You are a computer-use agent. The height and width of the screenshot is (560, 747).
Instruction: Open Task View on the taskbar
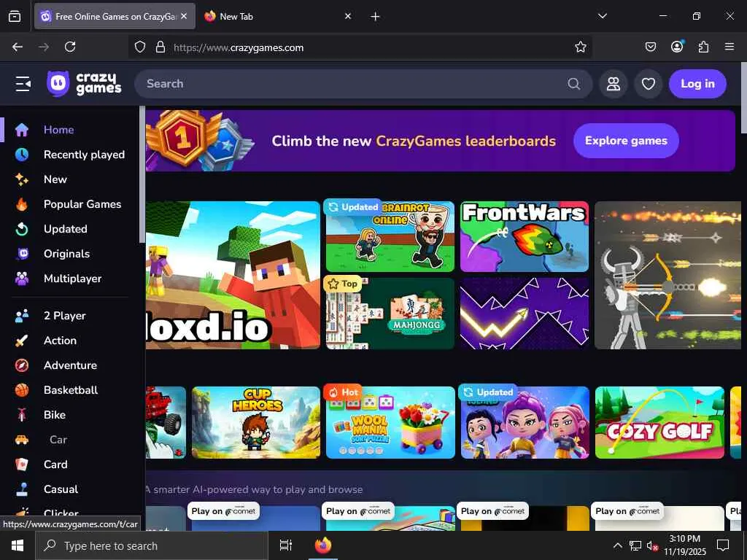point(285,545)
